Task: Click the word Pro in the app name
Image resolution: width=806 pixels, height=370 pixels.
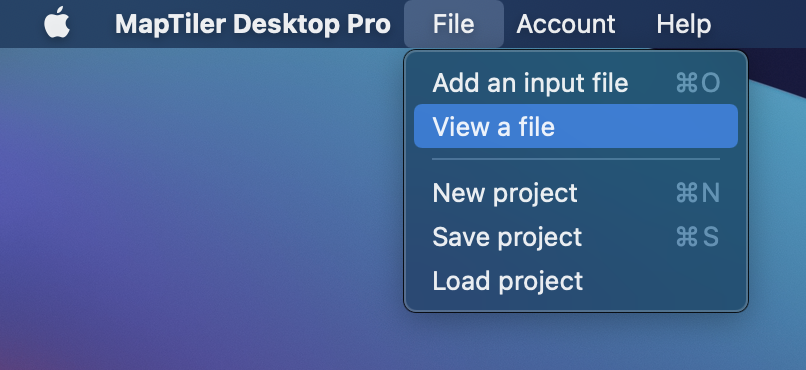Action: click(369, 24)
